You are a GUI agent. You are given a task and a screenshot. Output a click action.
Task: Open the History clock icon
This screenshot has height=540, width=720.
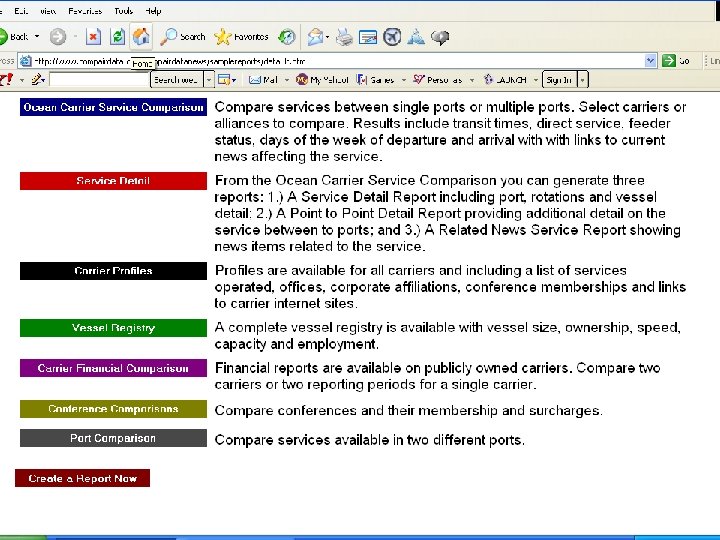click(287, 37)
